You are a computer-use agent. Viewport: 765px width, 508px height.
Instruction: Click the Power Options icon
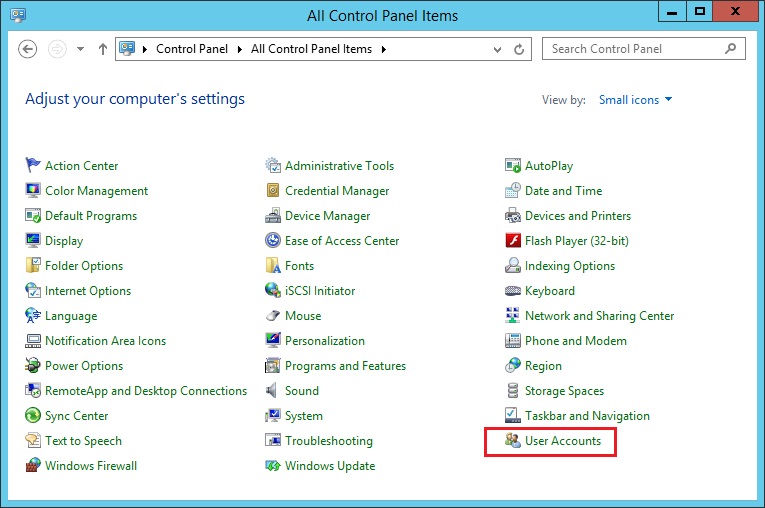pyautogui.click(x=33, y=366)
